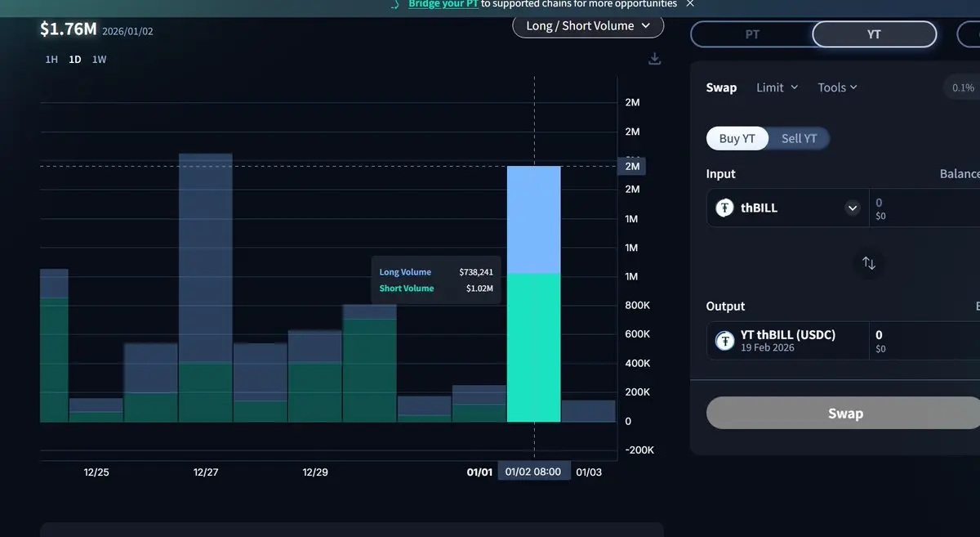The height and width of the screenshot is (537, 980).
Task: Close the bridge PT banner
Action: tap(690, 4)
